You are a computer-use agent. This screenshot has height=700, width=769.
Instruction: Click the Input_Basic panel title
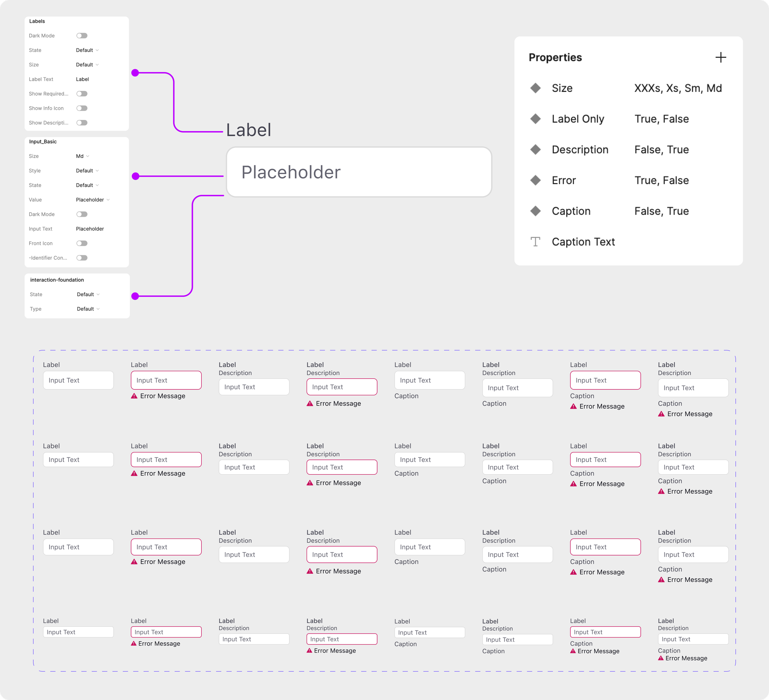pyautogui.click(x=43, y=141)
